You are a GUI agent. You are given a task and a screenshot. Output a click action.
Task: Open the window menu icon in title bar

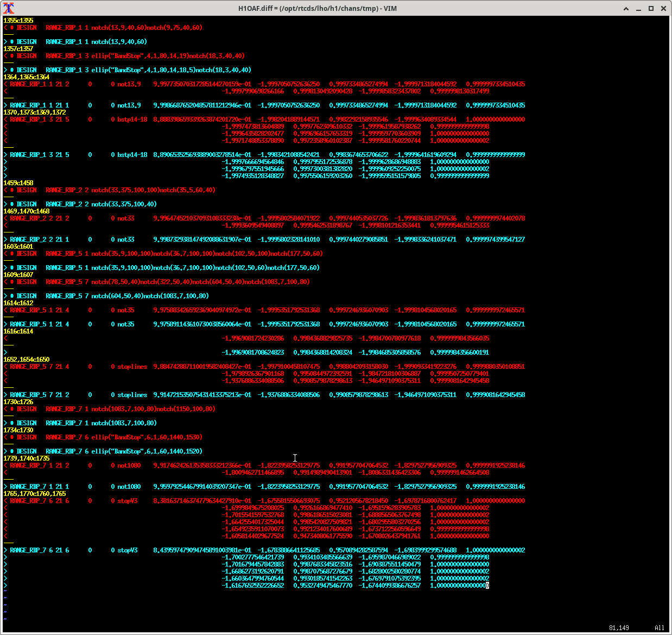(8, 8)
